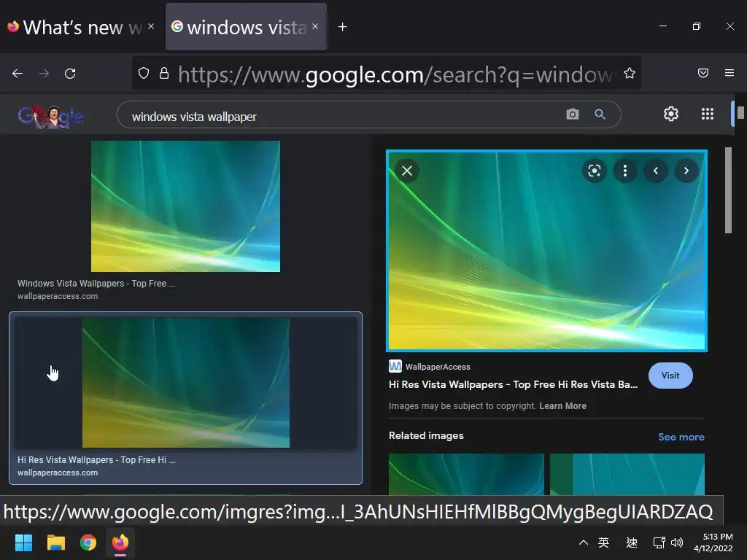Show previous image in preview
Image resolution: width=747 pixels, height=560 pixels.
tap(656, 171)
